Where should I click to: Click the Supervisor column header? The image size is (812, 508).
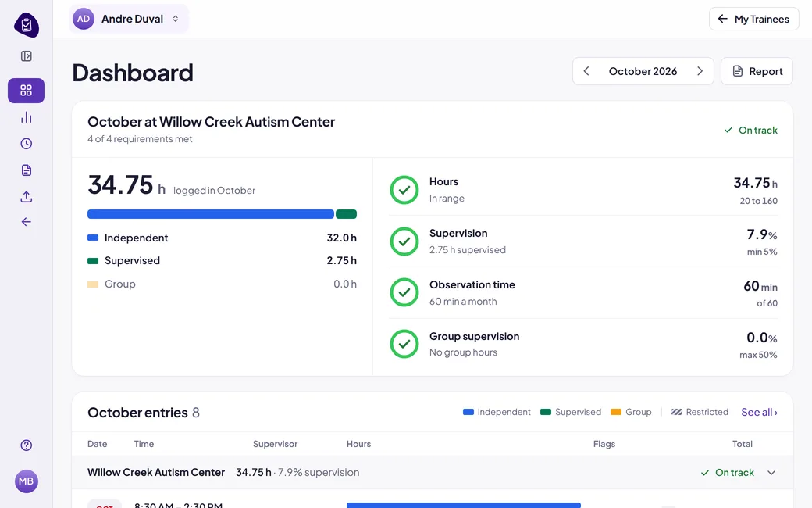tap(275, 444)
